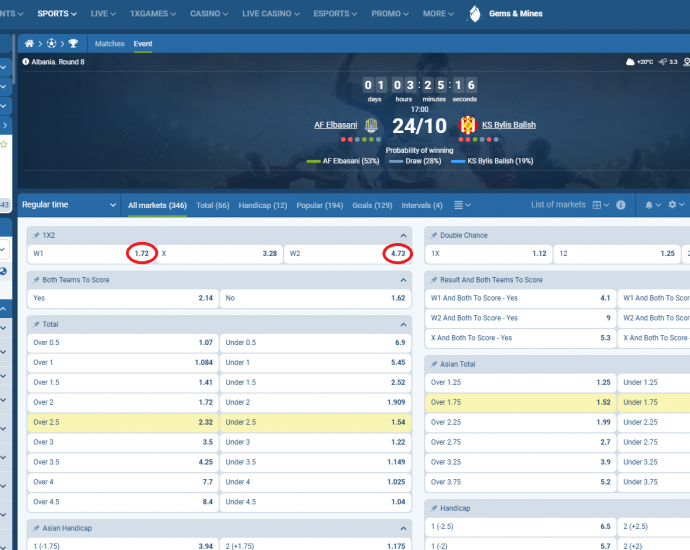Viewport: 690px width, 550px height.
Task: Open the notification bell menu
Action: tap(649, 205)
